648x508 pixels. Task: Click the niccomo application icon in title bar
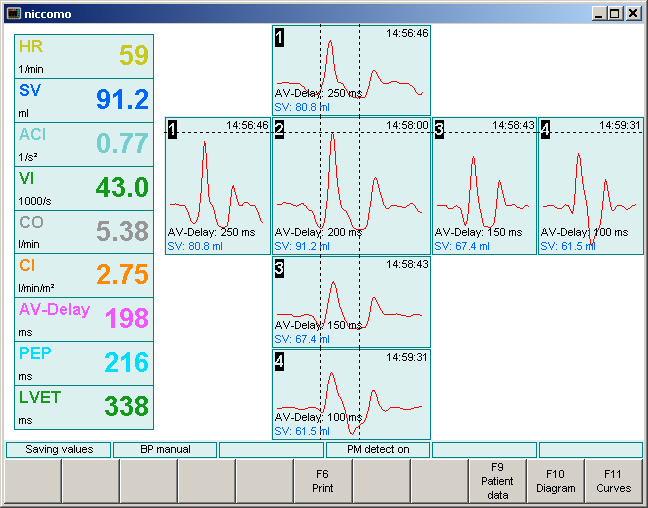(x=13, y=13)
